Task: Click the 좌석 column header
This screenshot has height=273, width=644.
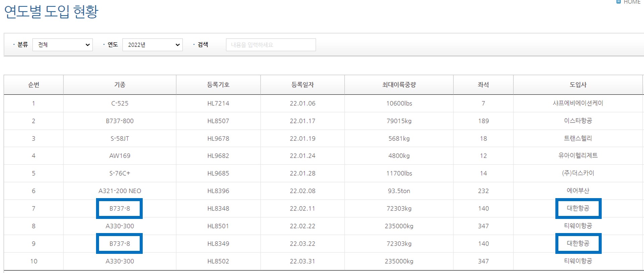Action: tap(483, 85)
